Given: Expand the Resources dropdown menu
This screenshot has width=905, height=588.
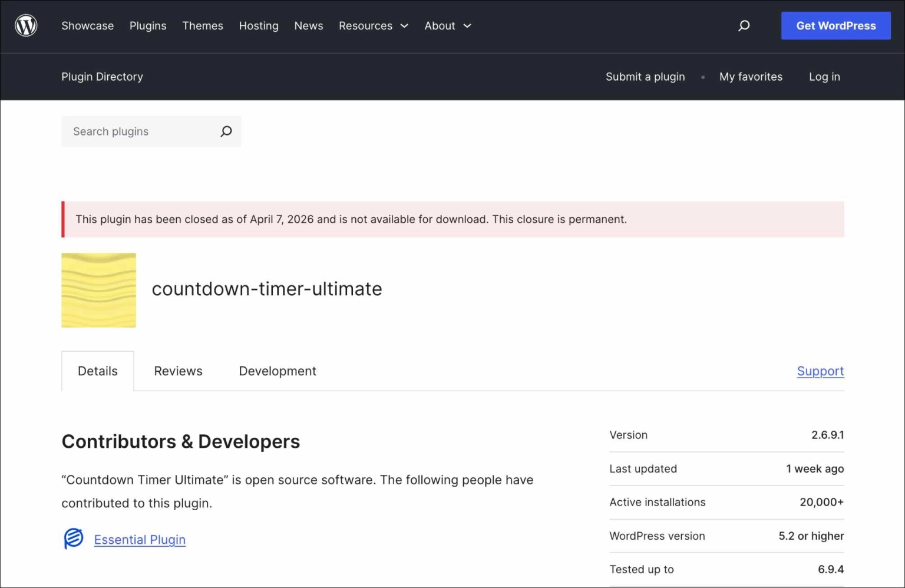Looking at the screenshot, I should [x=374, y=25].
